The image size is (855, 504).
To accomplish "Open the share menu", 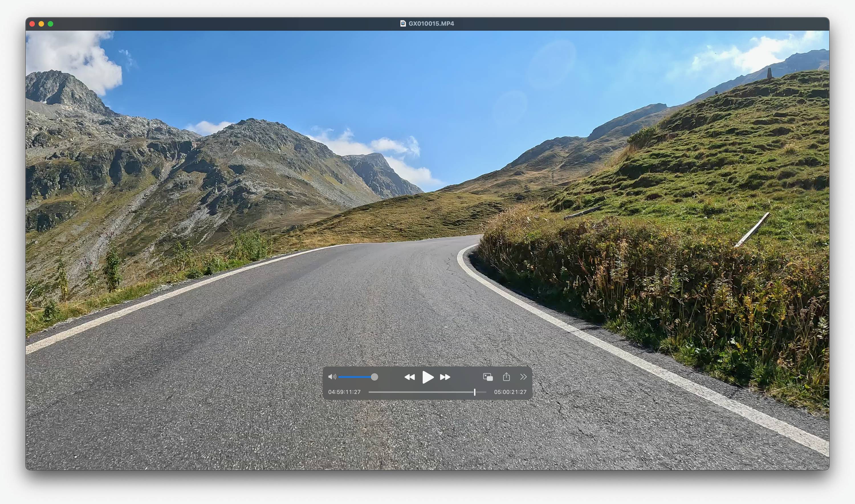I will pos(506,377).
